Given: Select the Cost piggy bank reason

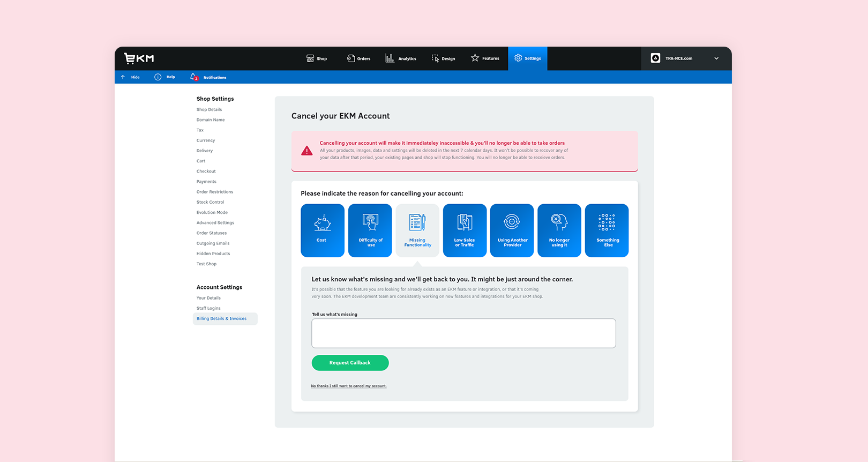Looking at the screenshot, I should point(323,230).
